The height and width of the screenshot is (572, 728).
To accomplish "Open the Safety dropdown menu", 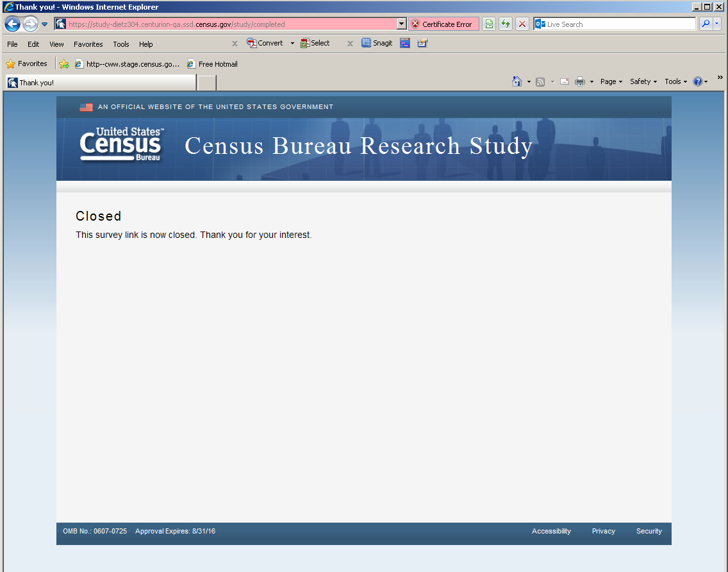I will point(643,81).
